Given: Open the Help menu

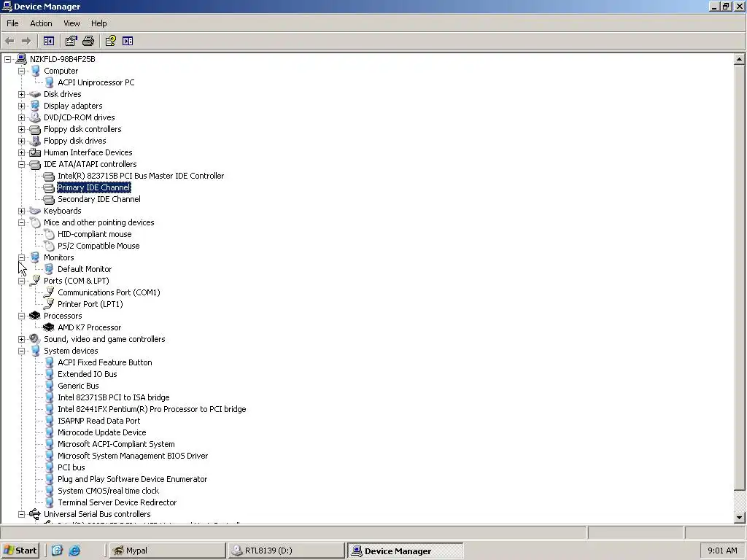Looking at the screenshot, I should (98, 23).
